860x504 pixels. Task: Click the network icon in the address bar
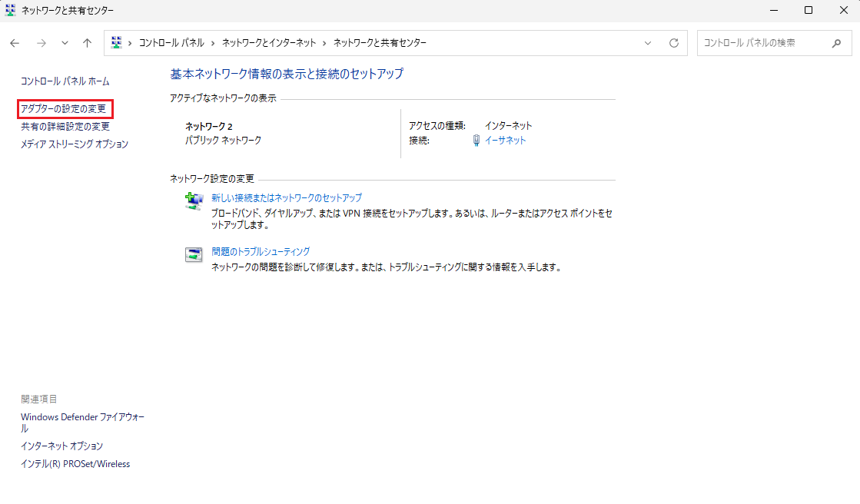[x=117, y=42]
